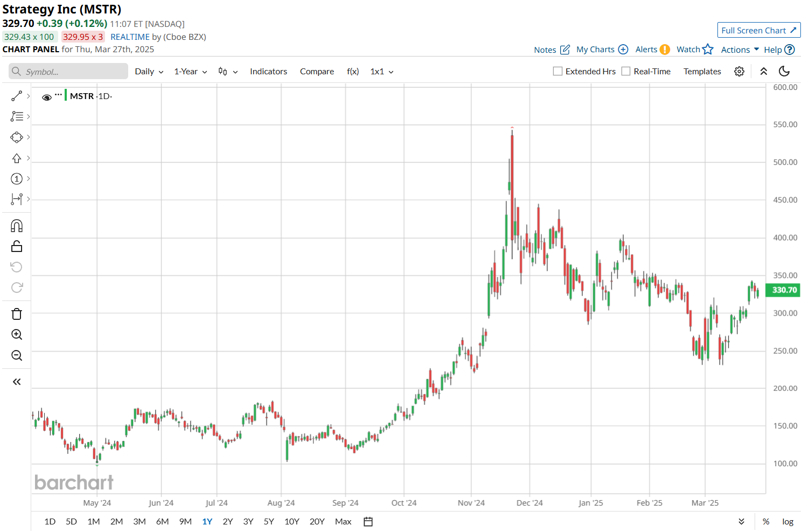Open the Templates menu
This screenshot has height=532, width=802.
pos(702,72)
